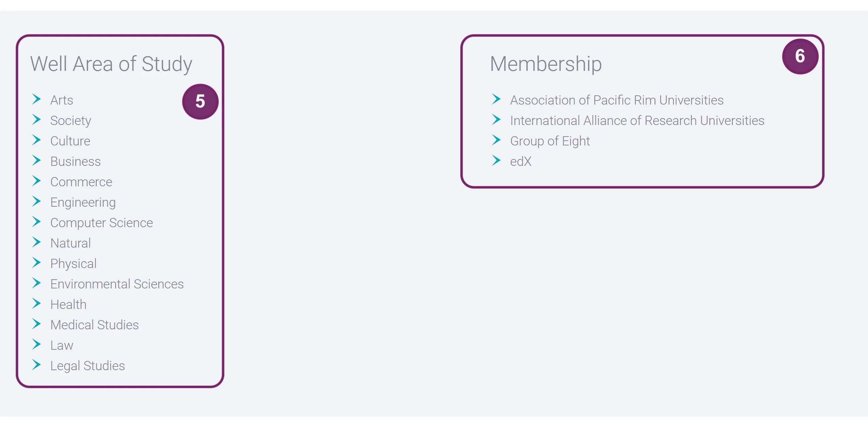Click the purple number 5 badge
The width and height of the screenshot is (868, 426).
pos(200,101)
